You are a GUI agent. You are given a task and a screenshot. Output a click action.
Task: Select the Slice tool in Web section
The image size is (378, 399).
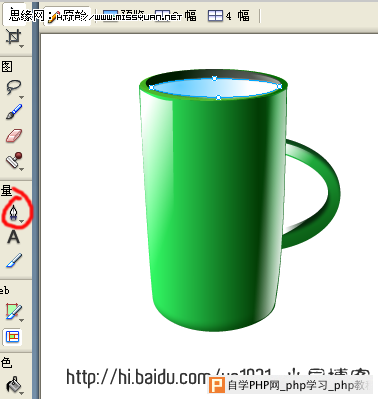coord(13,311)
